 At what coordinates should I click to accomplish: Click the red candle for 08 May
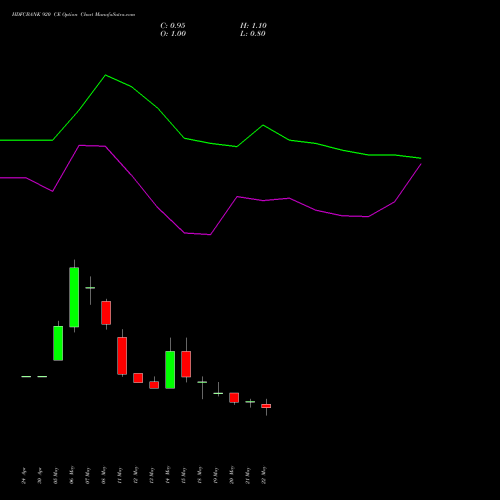106,313
